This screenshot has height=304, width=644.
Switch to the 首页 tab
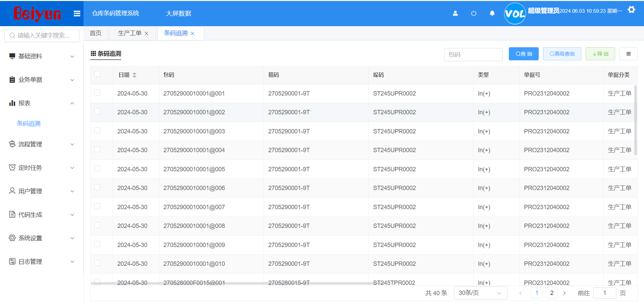coord(96,33)
